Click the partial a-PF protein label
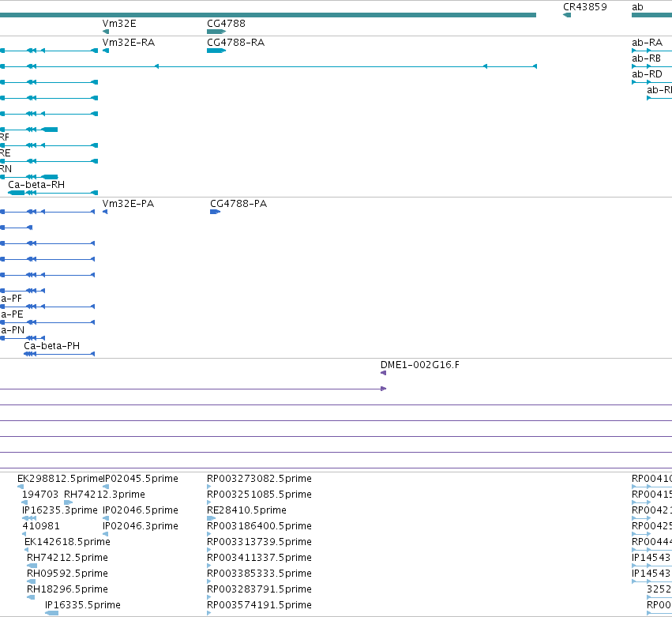The height and width of the screenshot is (617, 672). click(x=11, y=299)
